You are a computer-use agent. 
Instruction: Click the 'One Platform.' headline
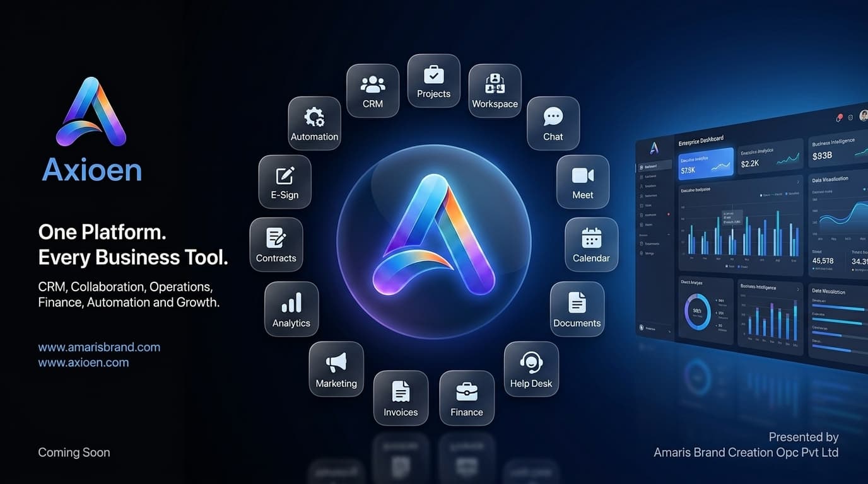pos(102,233)
